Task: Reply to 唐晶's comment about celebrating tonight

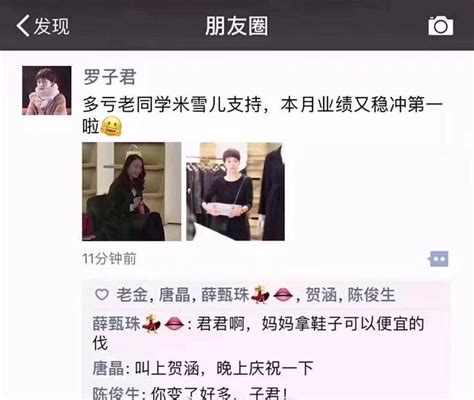Action: click(x=203, y=368)
